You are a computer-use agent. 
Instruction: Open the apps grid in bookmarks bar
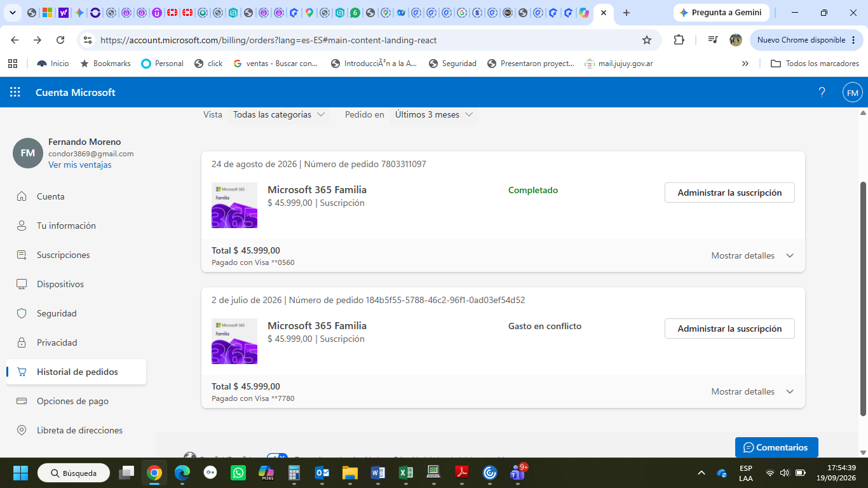pos(12,64)
